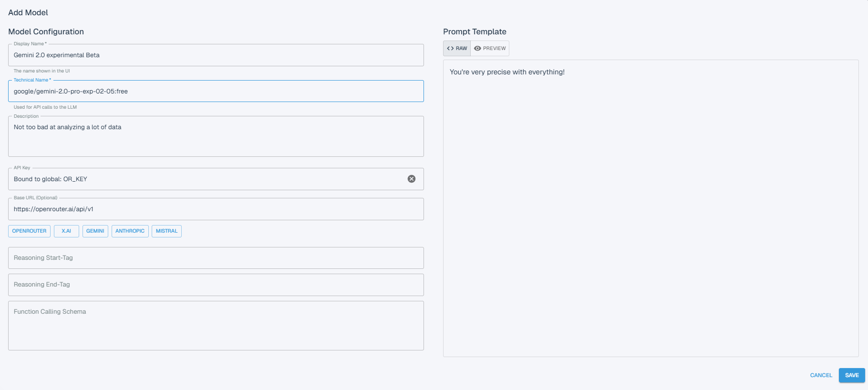Select the X.AI base URL preset
This screenshot has height=390, width=868.
click(x=66, y=231)
